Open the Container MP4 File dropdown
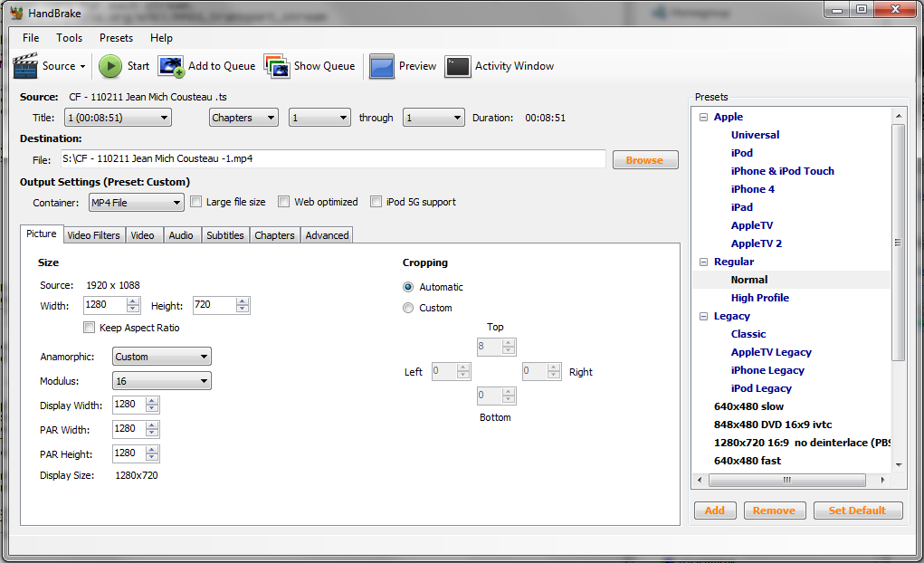Viewport: 924px width, 563px height. coord(136,202)
